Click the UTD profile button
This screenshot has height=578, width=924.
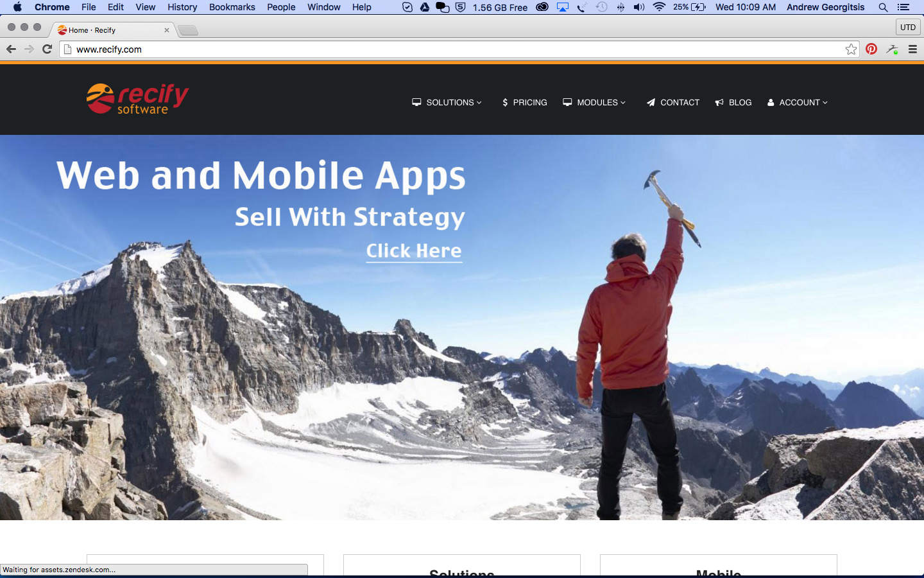907,27
